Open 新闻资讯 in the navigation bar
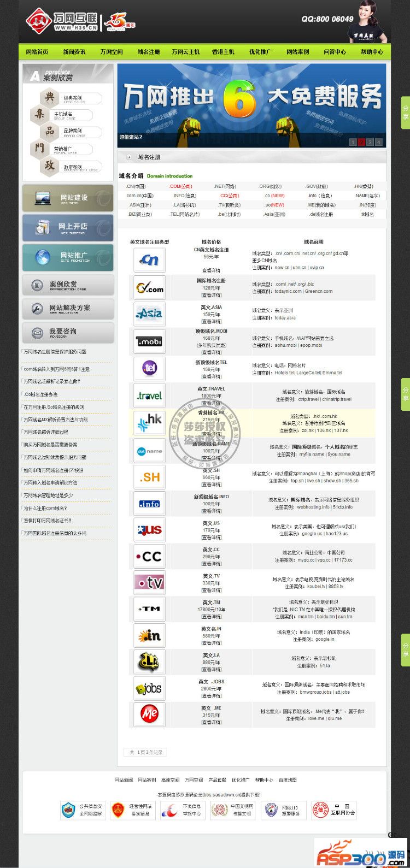The width and height of the screenshot is (410, 868). (x=74, y=52)
